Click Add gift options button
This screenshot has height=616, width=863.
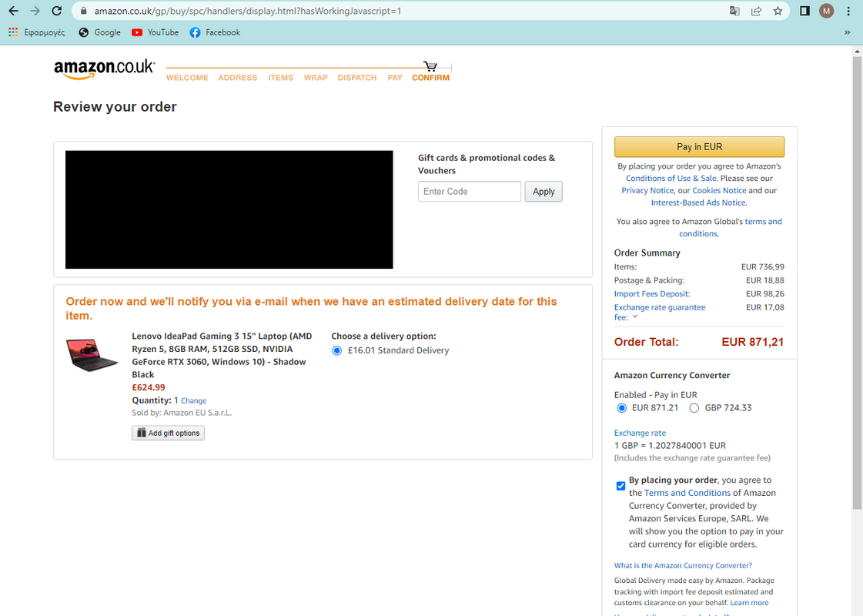pyautogui.click(x=168, y=434)
